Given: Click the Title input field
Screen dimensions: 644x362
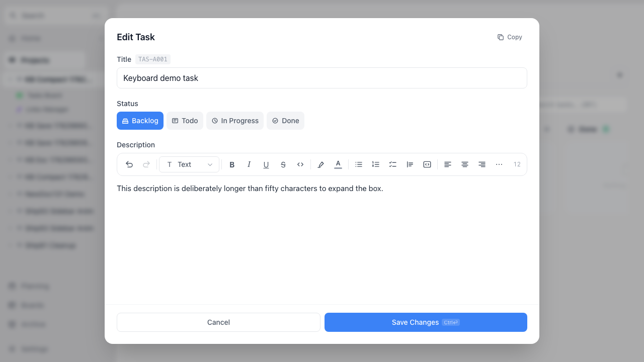Looking at the screenshot, I should tap(322, 78).
